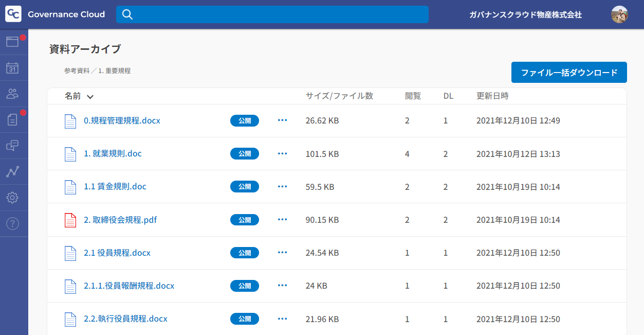Toggle 公開 badge on 0.規程管理規程.docx
This screenshot has width=644, height=335.
245,120
